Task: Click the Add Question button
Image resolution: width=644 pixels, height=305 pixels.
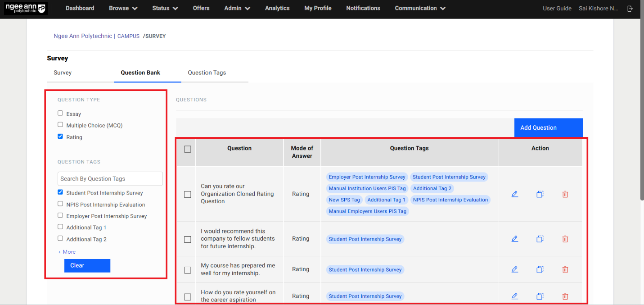Action: [x=548, y=127]
